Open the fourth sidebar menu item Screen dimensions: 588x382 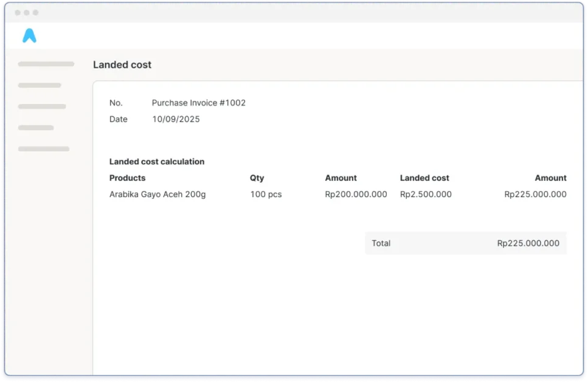(36, 128)
